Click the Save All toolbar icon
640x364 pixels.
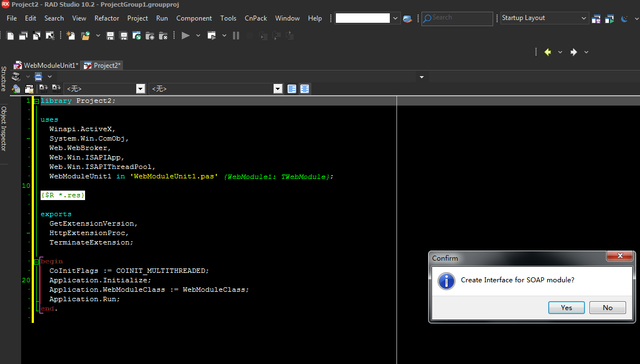point(123,36)
